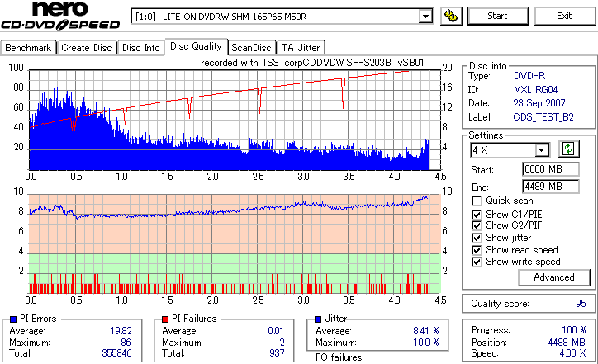The width and height of the screenshot is (598, 364).
Task: Click the green refresh icon next to speed
Action: (x=568, y=149)
